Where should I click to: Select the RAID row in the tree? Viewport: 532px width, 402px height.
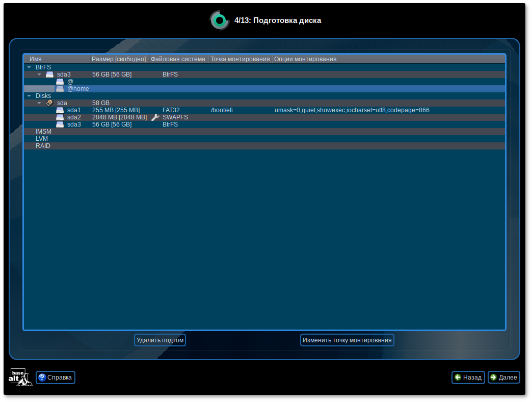tap(43, 146)
